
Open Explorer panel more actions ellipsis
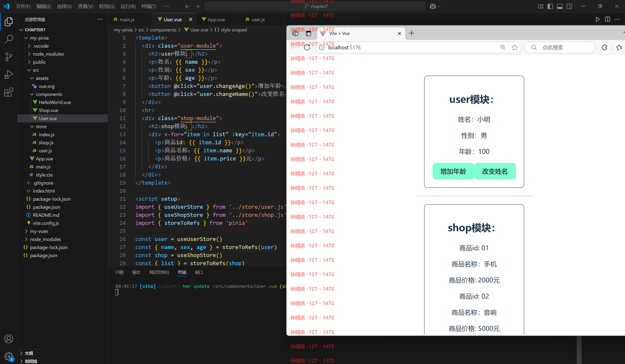(100, 19)
